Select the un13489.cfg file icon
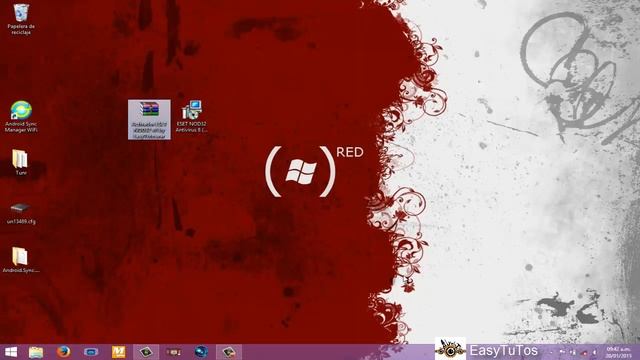640x360 pixels. pyautogui.click(x=21, y=213)
